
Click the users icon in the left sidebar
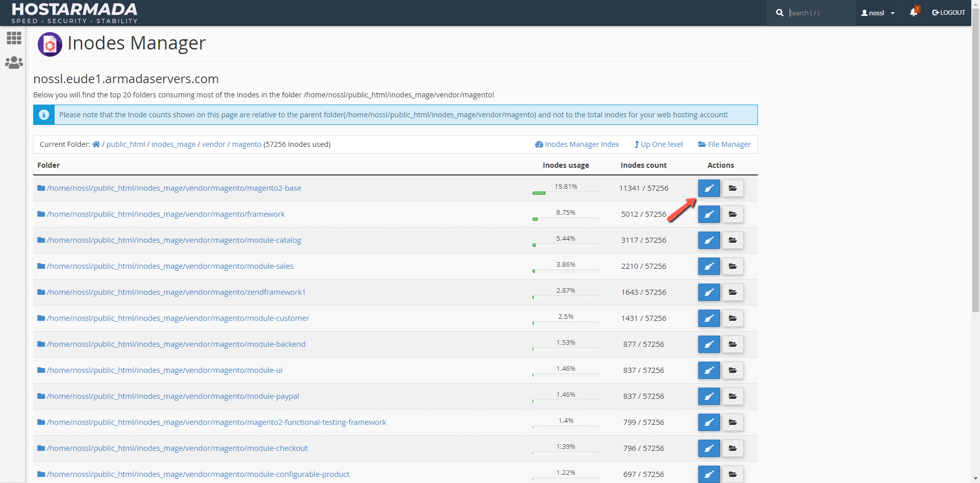tap(14, 62)
